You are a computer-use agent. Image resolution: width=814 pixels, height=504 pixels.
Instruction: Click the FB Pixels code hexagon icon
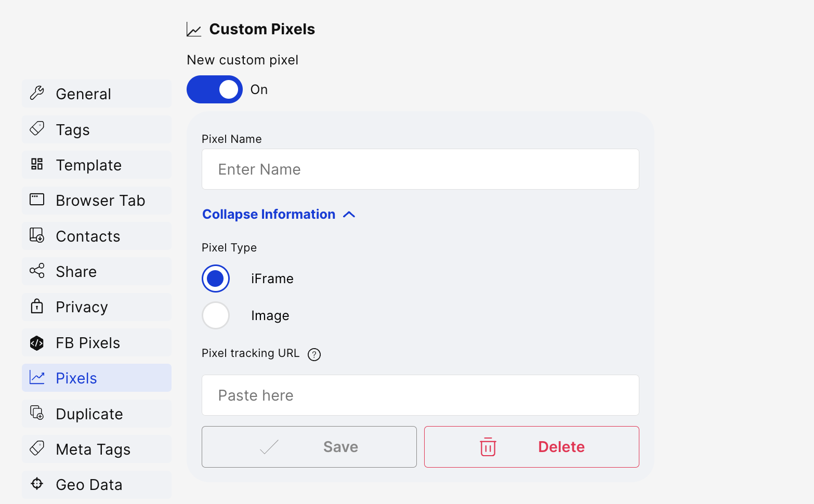click(x=37, y=343)
